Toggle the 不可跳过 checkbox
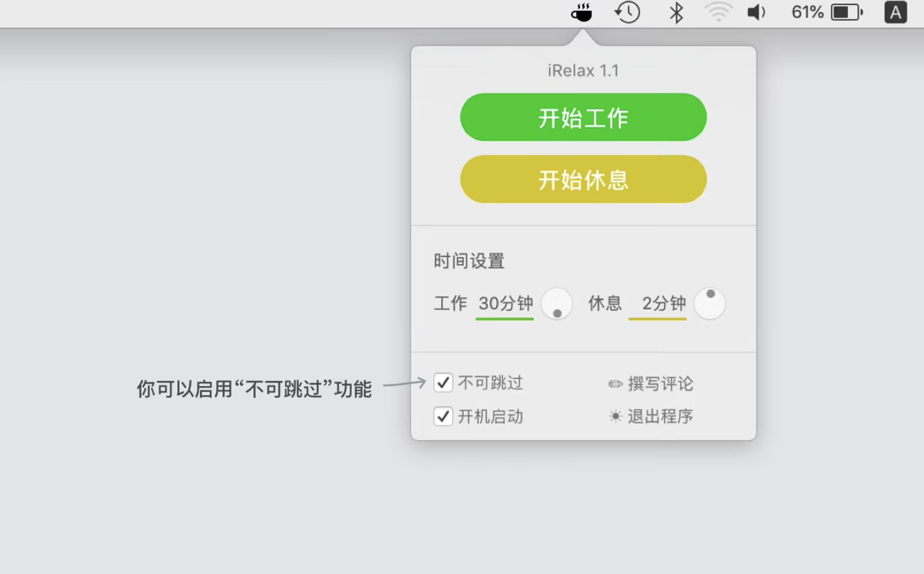The height and width of the screenshot is (574, 924). coord(443,383)
